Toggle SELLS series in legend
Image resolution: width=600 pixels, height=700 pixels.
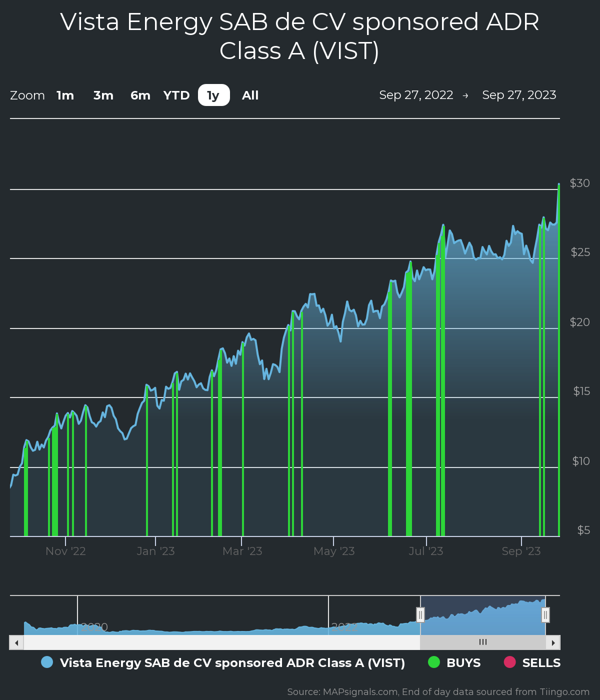click(x=532, y=662)
